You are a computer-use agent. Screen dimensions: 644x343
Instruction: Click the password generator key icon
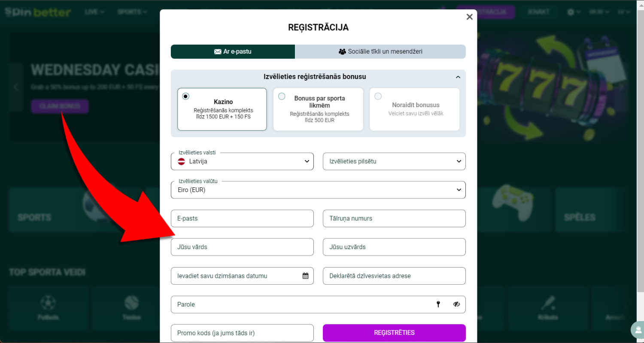tap(438, 304)
